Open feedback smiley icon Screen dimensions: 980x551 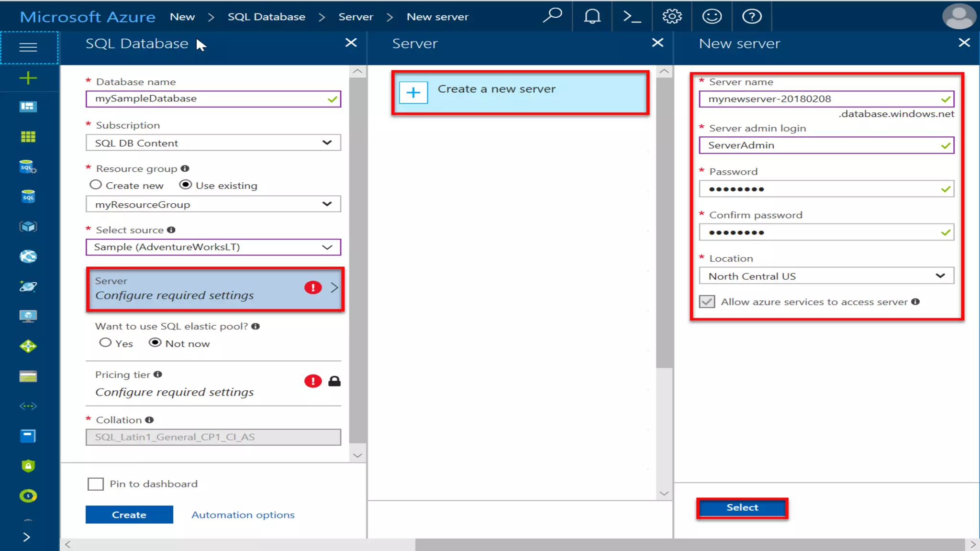[712, 16]
